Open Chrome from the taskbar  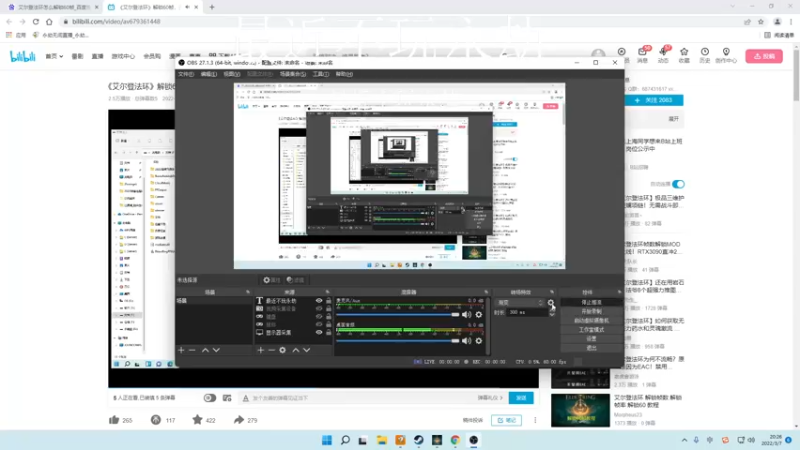pyautogui.click(x=455, y=440)
